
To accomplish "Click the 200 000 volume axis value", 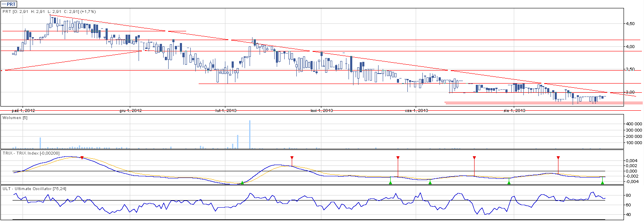I will (x=633, y=137).
